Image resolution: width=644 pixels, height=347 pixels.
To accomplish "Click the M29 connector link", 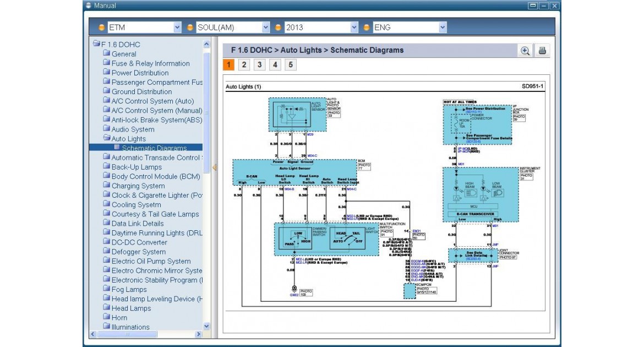I will (x=310, y=134).
